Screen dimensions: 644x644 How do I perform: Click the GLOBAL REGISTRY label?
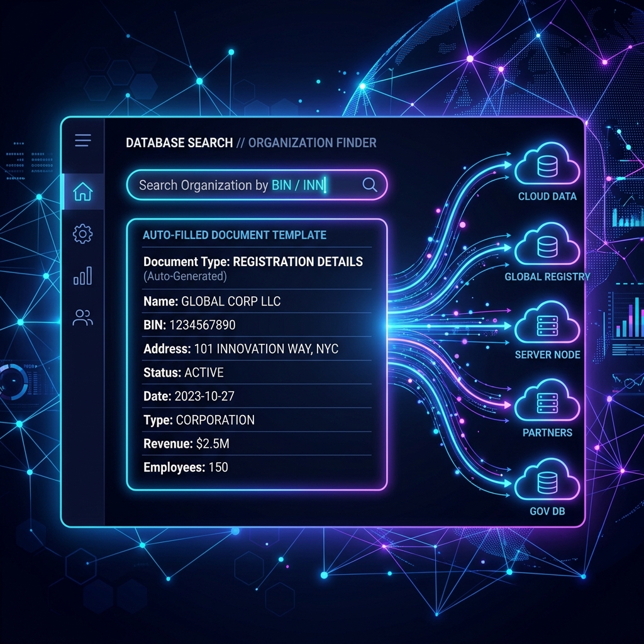click(x=547, y=277)
